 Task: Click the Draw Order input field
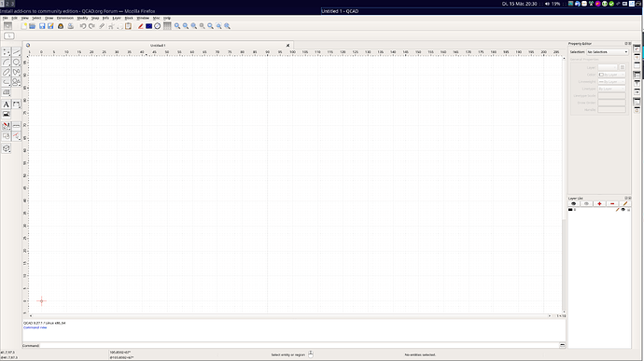[x=611, y=103]
